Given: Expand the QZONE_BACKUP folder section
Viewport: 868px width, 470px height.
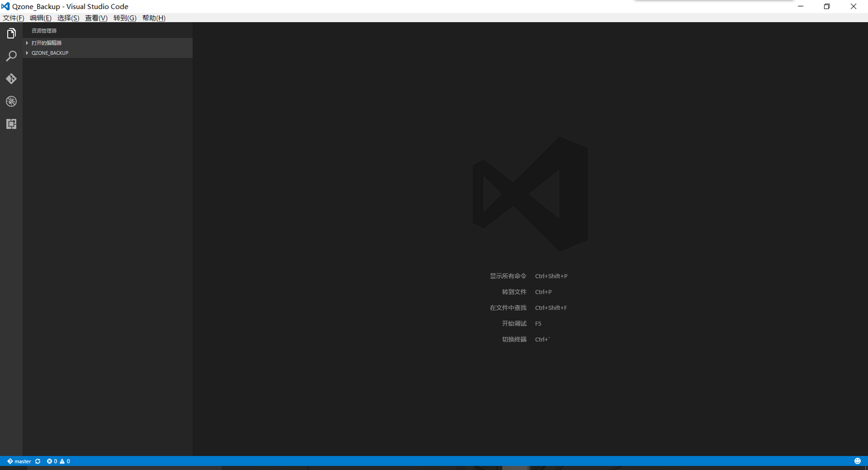Looking at the screenshot, I should click(107, 53).
